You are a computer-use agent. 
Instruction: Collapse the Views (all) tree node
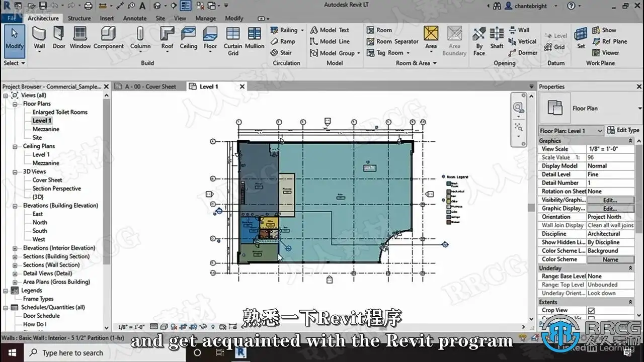[6, 96]
